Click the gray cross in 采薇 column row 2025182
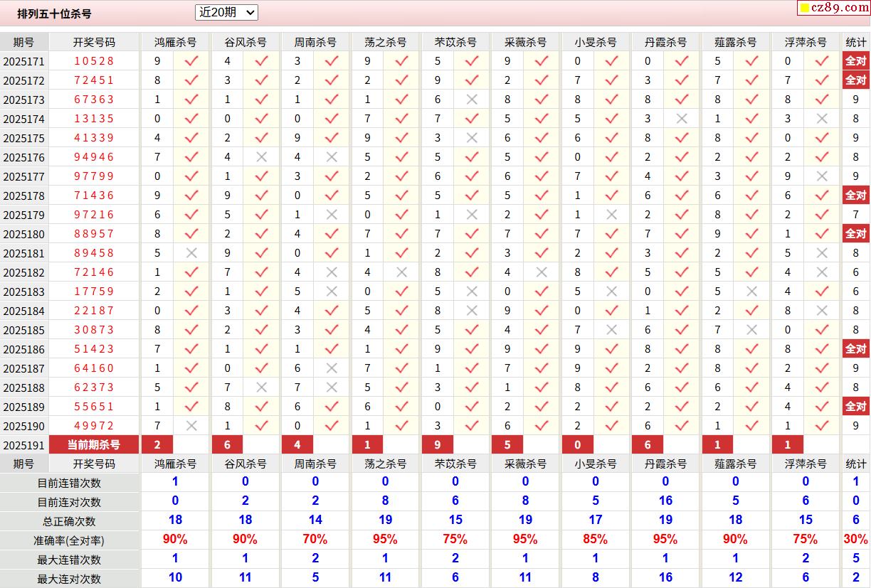Image resolution: width=871 pixels, height=588 pixels. click(542, 272)
